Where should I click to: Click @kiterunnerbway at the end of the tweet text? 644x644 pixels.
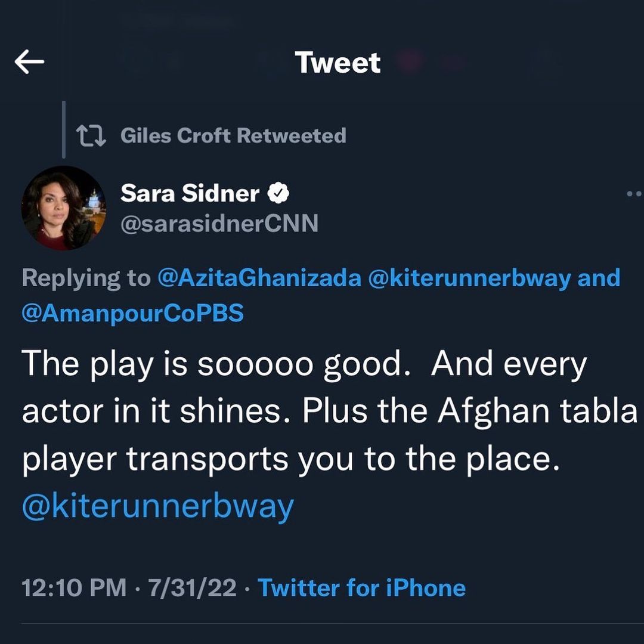point(157,506)
